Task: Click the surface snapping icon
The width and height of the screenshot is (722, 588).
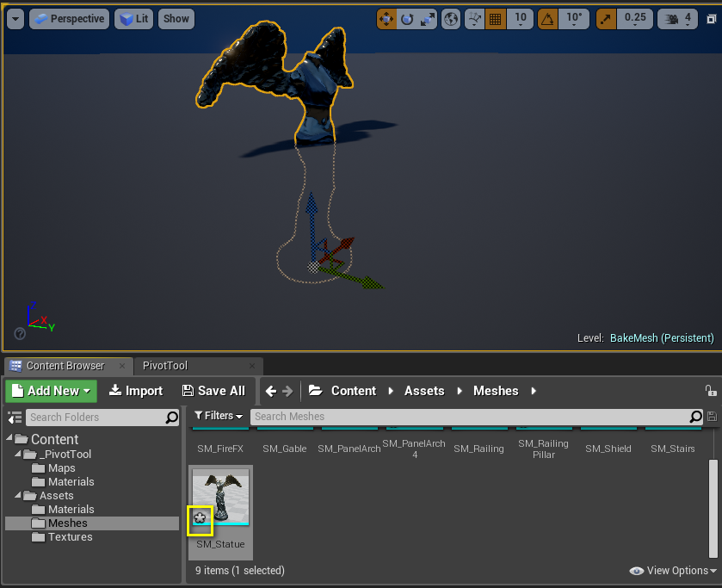Action: pos(475,19)
